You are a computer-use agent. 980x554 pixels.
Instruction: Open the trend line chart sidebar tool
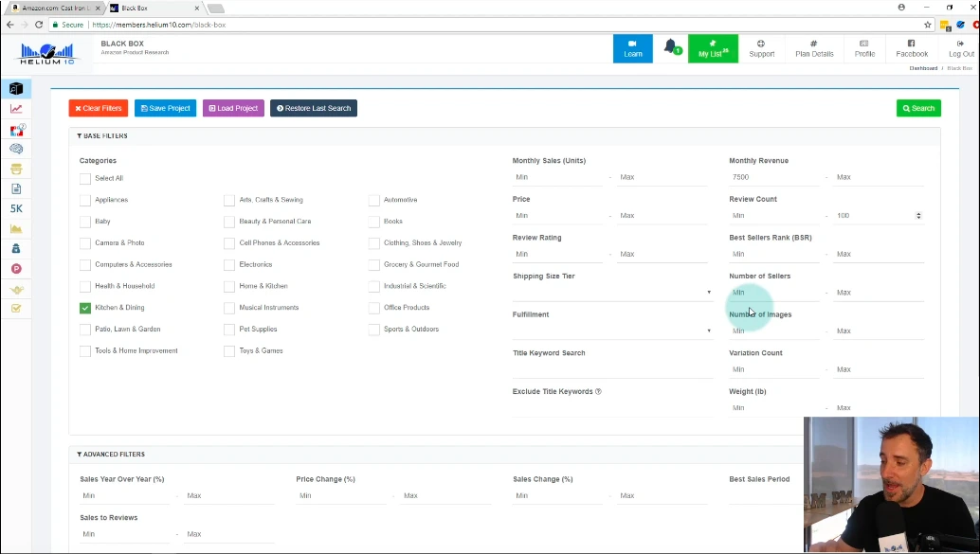click(16, 109)
